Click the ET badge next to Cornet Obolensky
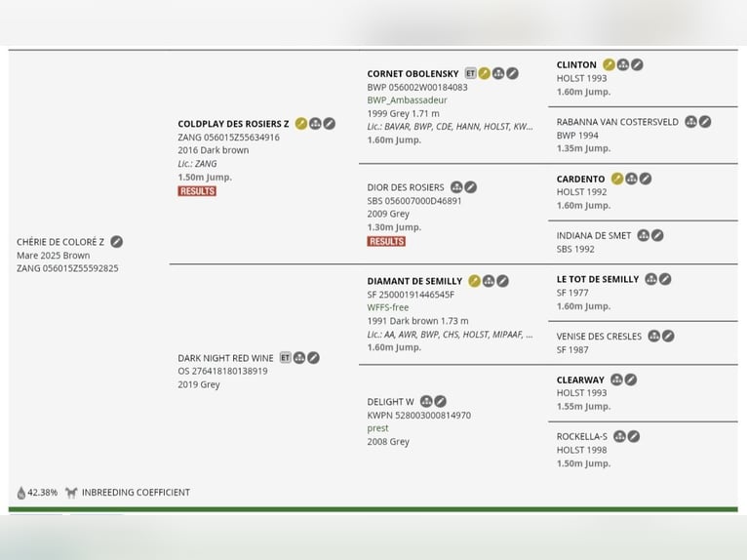 [471, 73]
